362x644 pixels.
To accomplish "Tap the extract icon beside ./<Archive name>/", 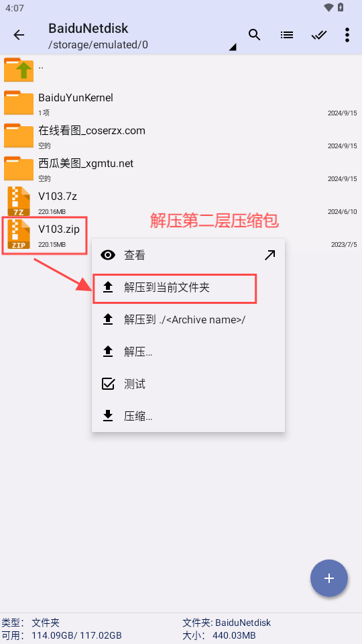I will click(x=108, y=319).
